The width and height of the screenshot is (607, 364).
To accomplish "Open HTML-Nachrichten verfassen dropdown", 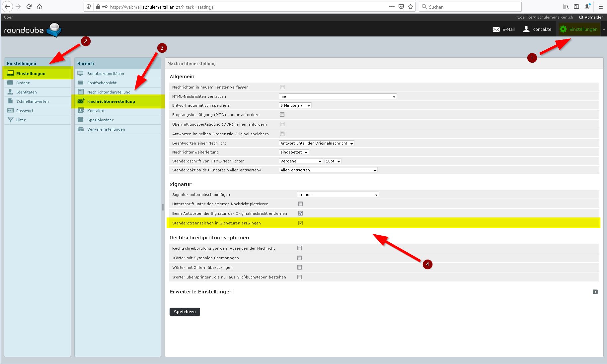I will [338, 96].
